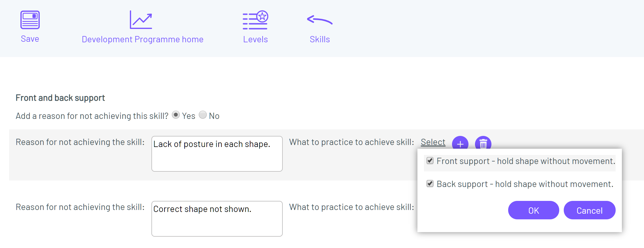This screenshot has width=644, height=248.
Task: Click the Front support option text
Action: [x=526, y=161]
